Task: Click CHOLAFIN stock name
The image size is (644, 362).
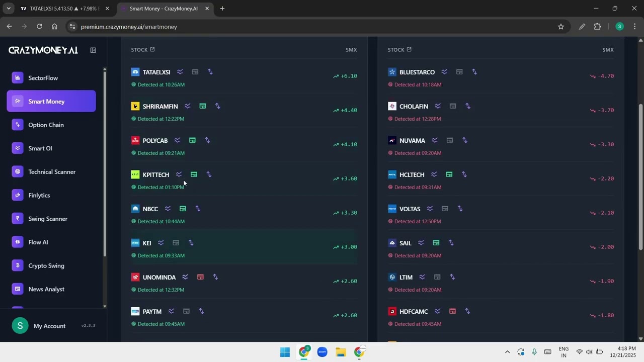Action: pyautogui.click(x=414, y=107)
